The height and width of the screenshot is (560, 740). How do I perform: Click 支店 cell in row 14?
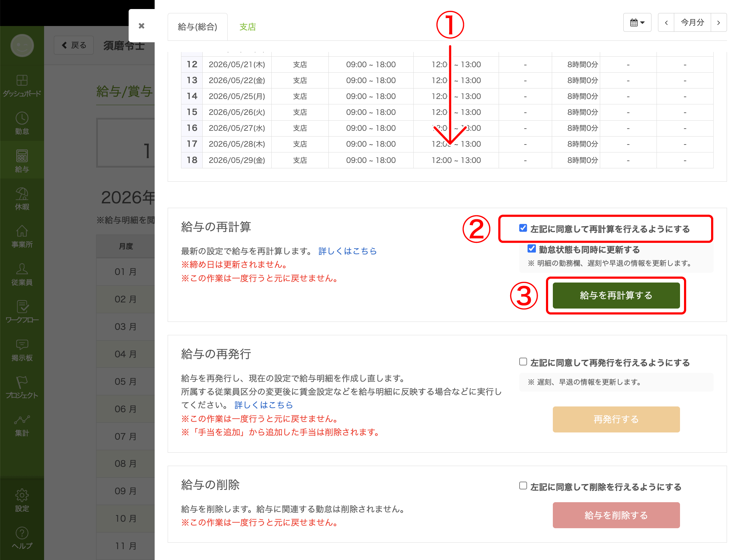tap(300, 96)
